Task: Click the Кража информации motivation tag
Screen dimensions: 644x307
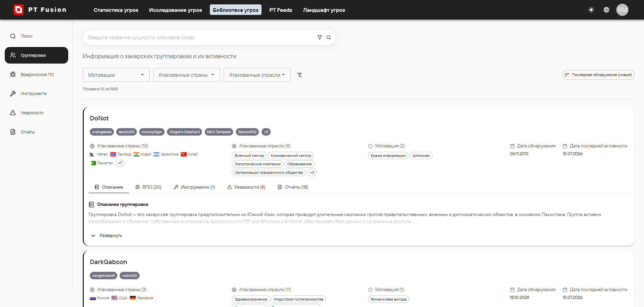Action: coord(388,156)
